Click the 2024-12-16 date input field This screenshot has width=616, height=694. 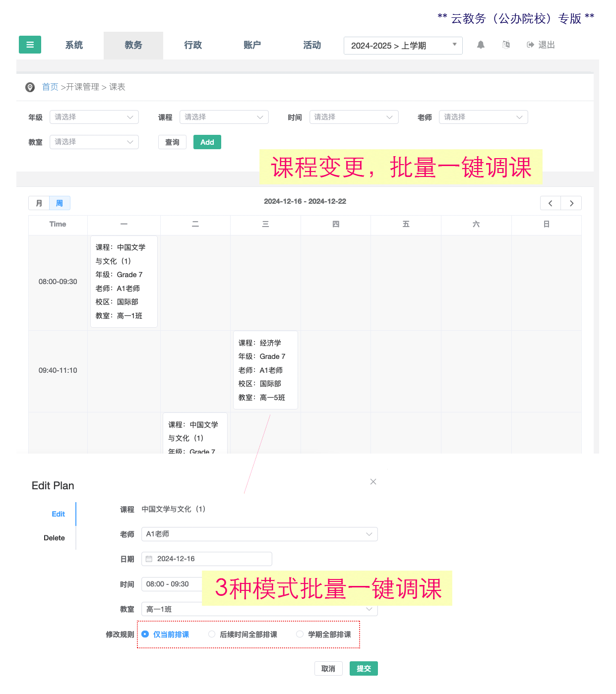(207, 559)
